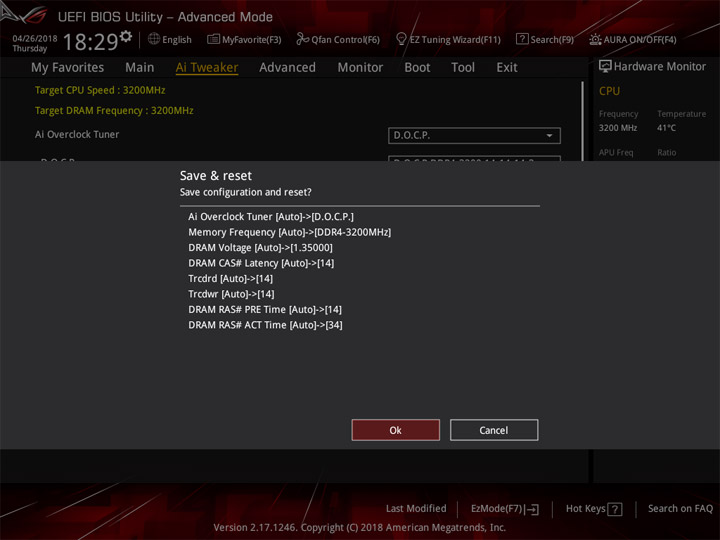Toggle AURA ON/OFF(F4) light icon
The width and height of the screenshot is (720, 540).
595,39
